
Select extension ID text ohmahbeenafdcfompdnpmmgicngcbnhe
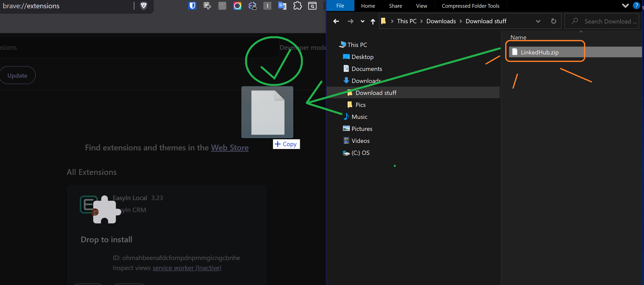coord(181,258)
